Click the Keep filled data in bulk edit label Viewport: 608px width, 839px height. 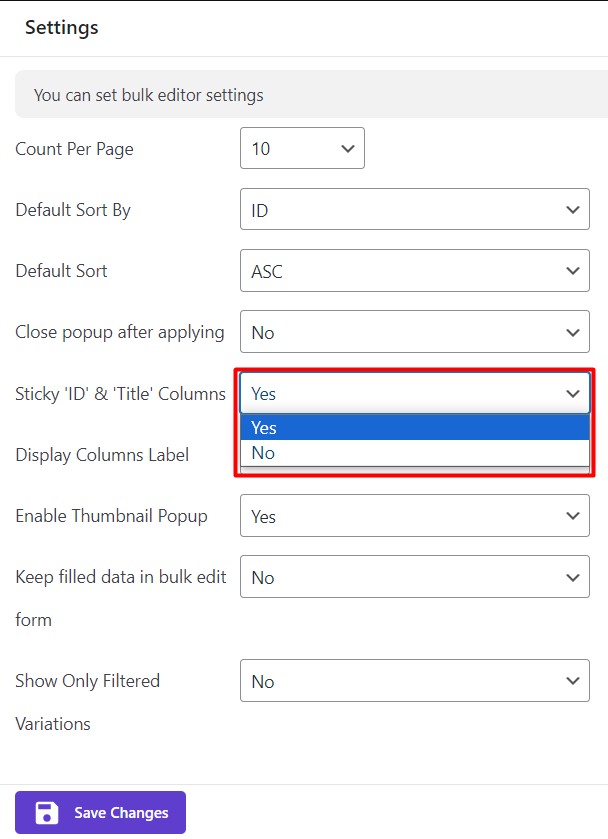coord(120,577)
